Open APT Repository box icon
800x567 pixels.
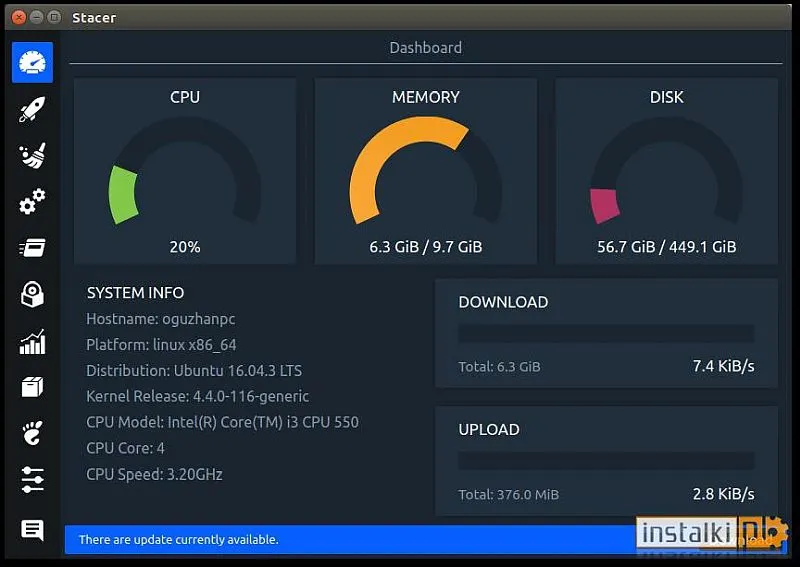pyautogui.click(x=32, y=387)
